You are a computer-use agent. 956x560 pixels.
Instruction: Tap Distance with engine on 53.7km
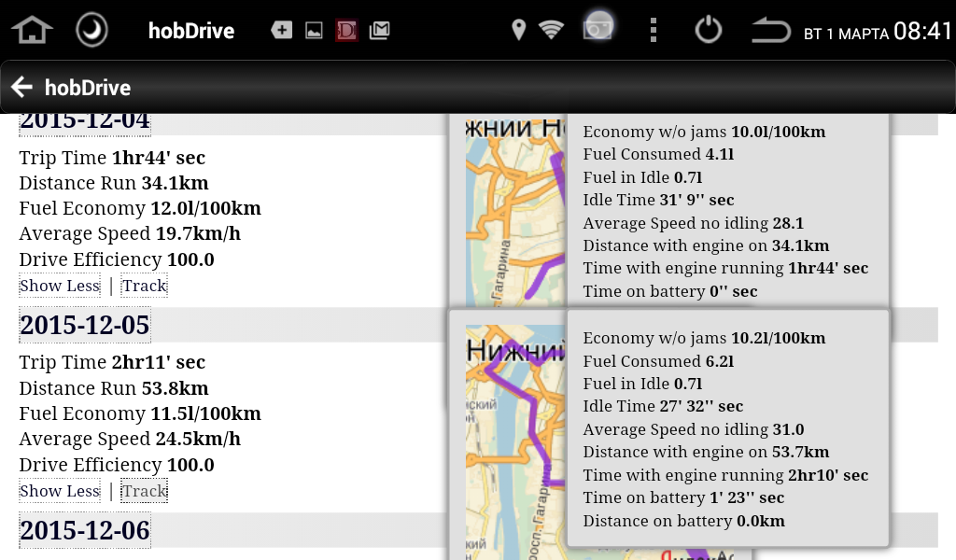tap(706, 452)
